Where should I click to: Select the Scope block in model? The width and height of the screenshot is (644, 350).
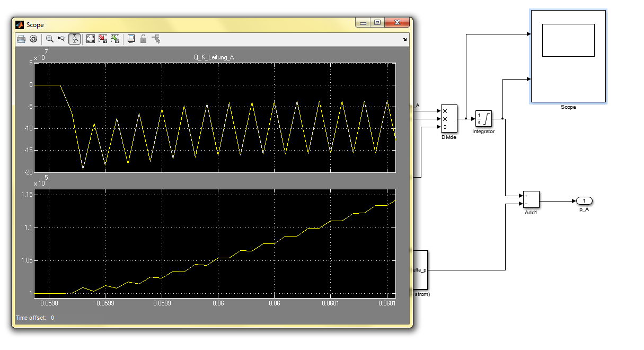coord(568,56)
